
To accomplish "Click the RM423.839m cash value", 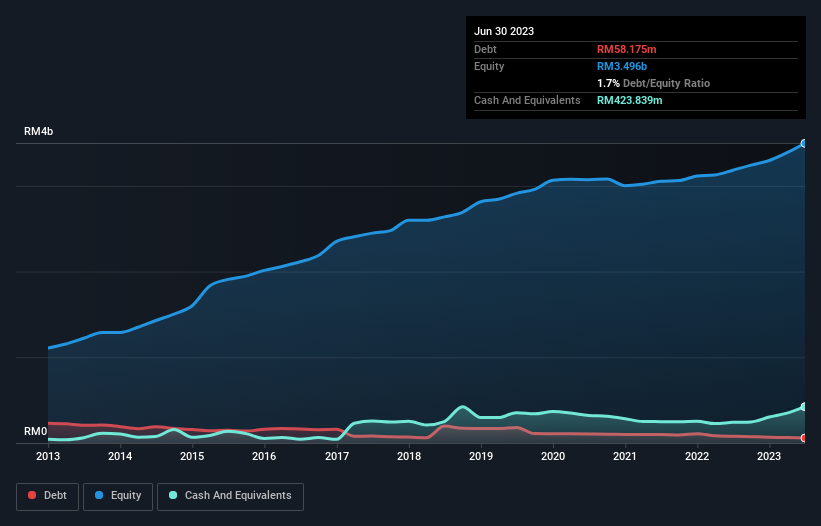I will (629, 100).
